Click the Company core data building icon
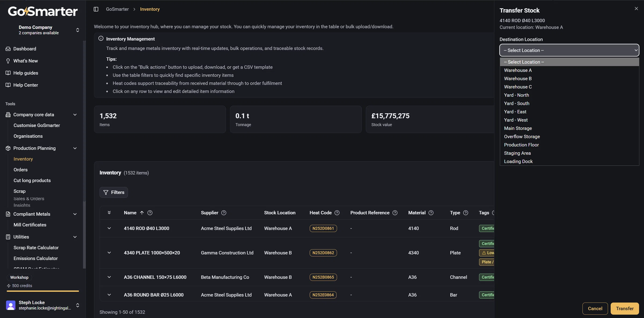 tap(8, 115)
